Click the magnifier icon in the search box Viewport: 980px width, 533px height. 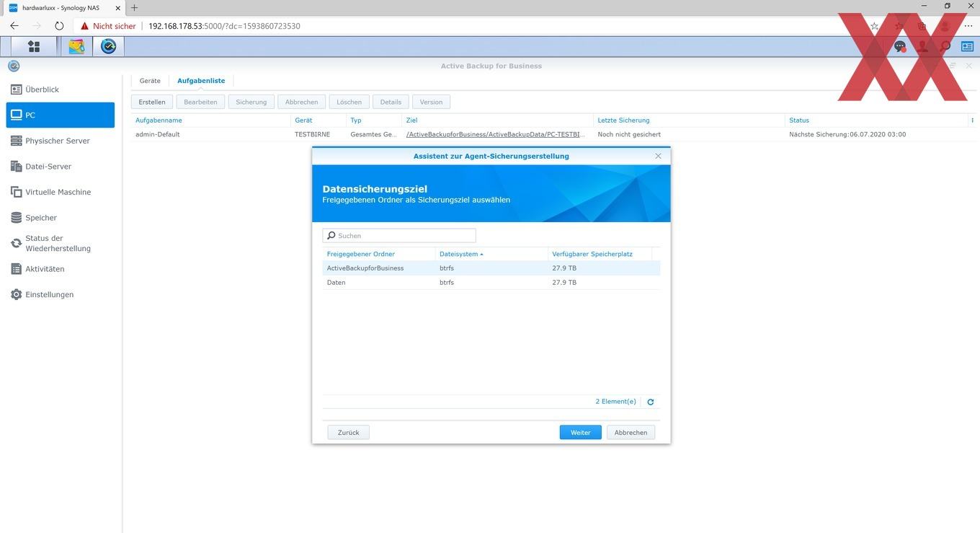point(331,236)
